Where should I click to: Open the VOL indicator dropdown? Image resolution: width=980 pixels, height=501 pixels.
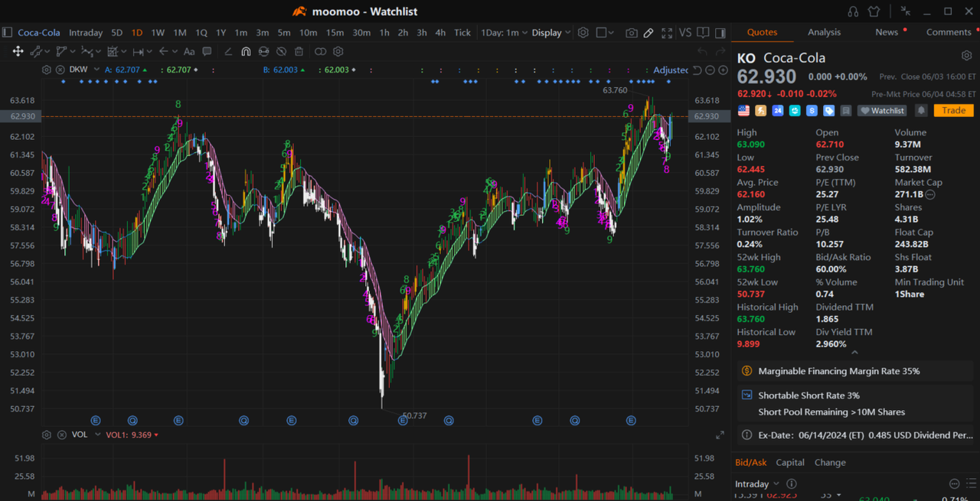[x=96, y=434]
